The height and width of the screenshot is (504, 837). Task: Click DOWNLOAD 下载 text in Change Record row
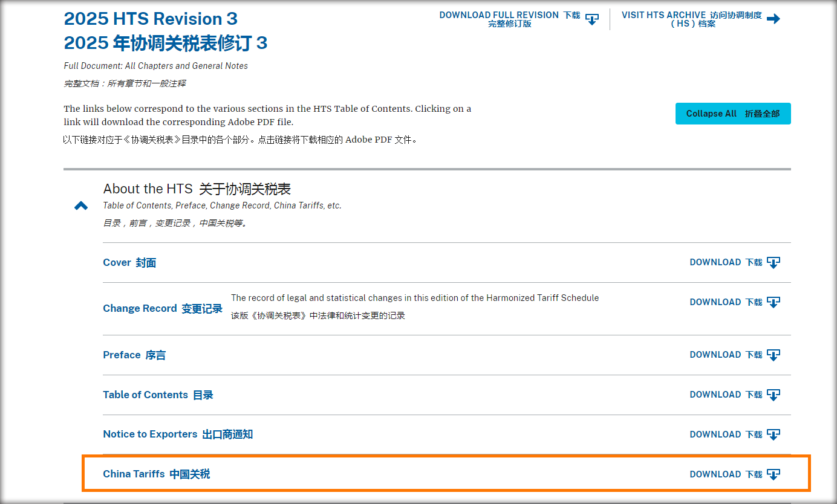[x=726, y=302]
